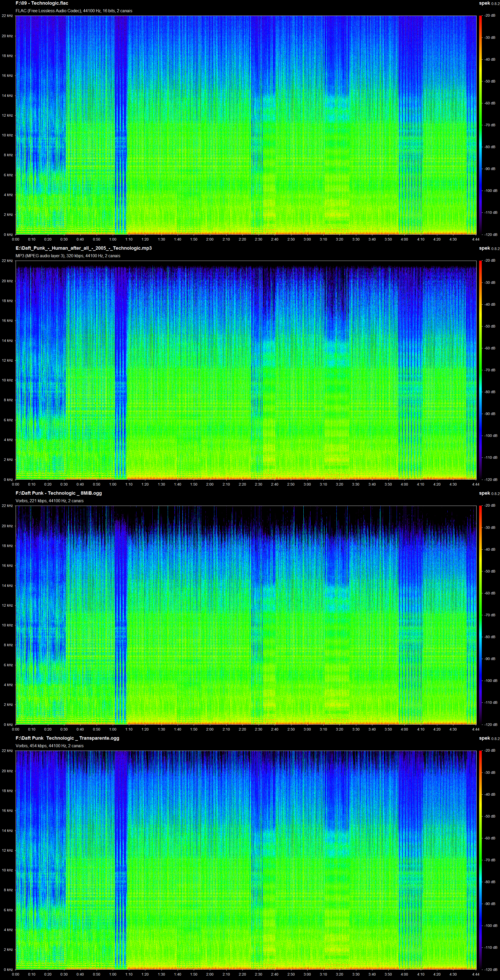Click the 'spek 0.8.2' logo above the FLAC spectrogram

[489, 3]
